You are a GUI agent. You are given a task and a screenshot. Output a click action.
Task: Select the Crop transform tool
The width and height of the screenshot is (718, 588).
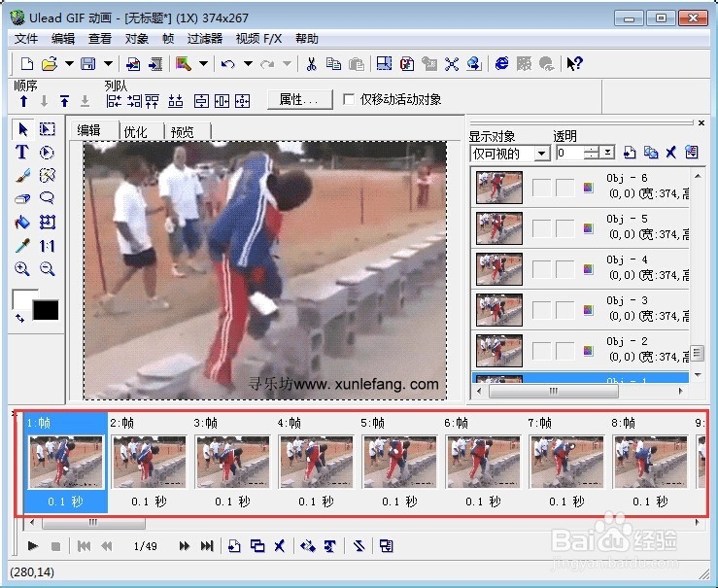click(48, 223)
